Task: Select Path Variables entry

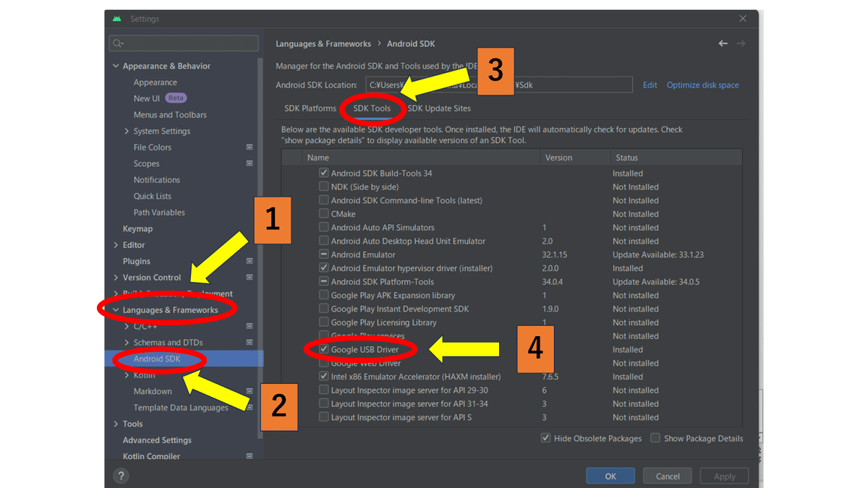Action: (x=159, y=213)
